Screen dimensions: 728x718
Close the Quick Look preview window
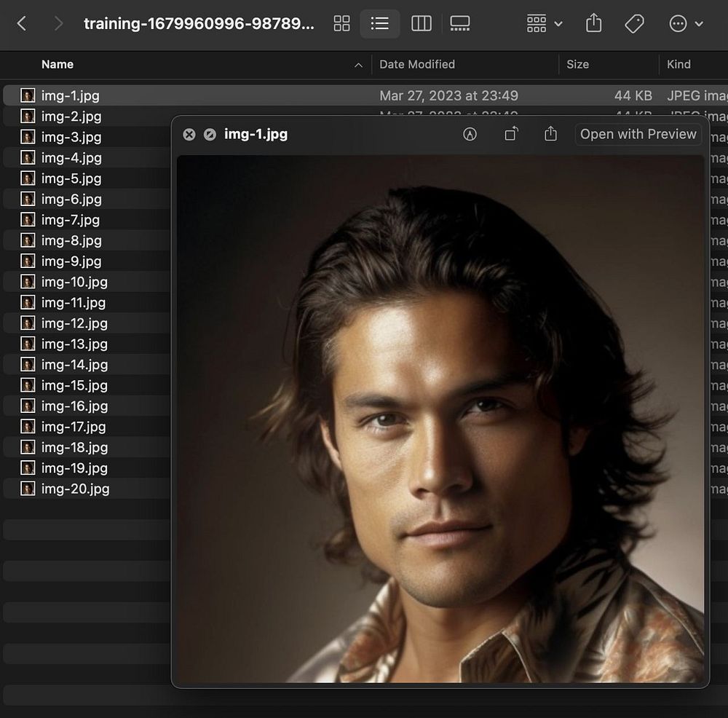189,135
